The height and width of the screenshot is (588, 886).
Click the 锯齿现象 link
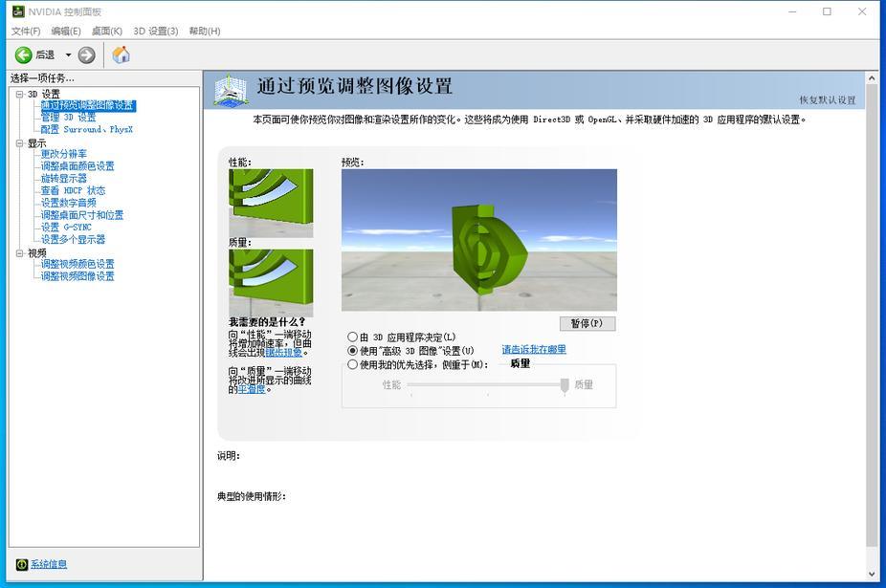click(x=284, y=353)
